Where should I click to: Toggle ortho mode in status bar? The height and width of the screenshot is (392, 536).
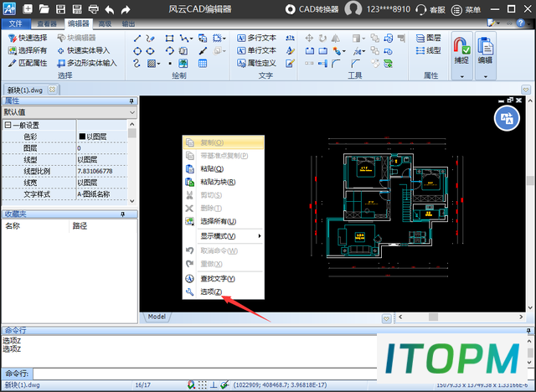[x=214, y=385]
